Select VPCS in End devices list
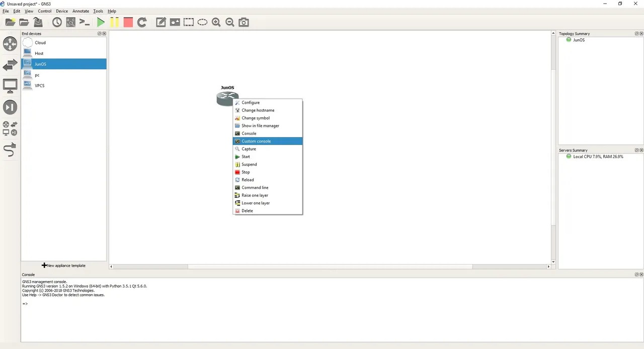644x349 pixels. coord(64,86)
